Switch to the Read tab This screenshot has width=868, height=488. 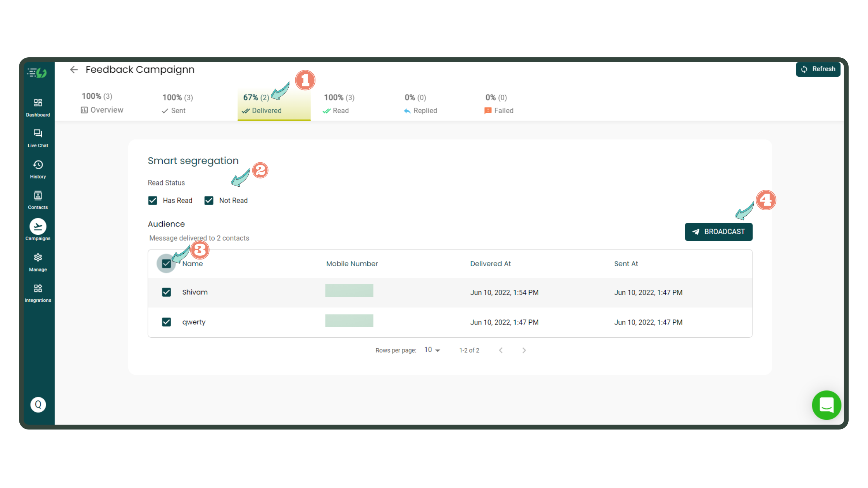tap(339, 105)
